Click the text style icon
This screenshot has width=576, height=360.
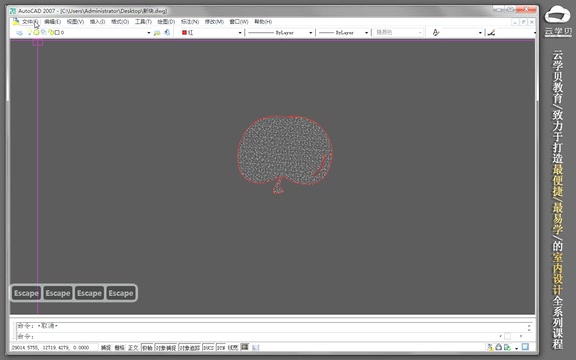pyautogui.click(x=436, y=33)
